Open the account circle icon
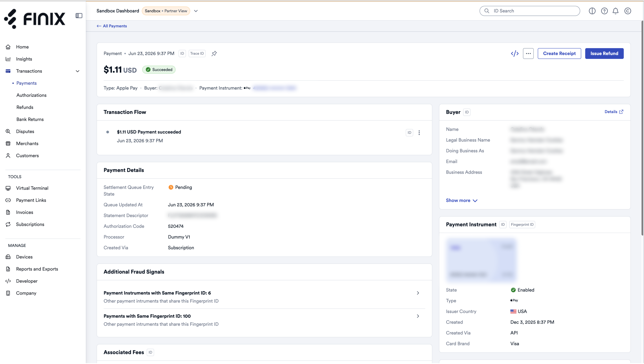Viewport: 644px width, 364px height. (x=628, y=11)
